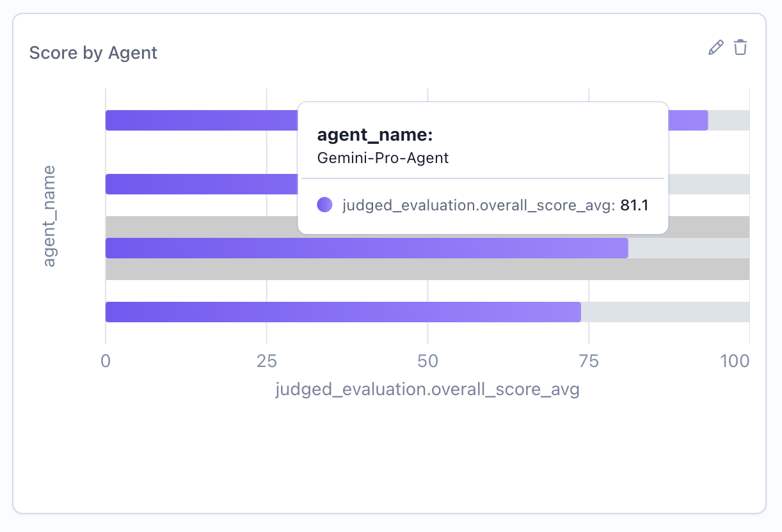The width and height of the screenshot is (782, 532).
Task: Click the trash delete icon
Action: (x=740, y=47)
